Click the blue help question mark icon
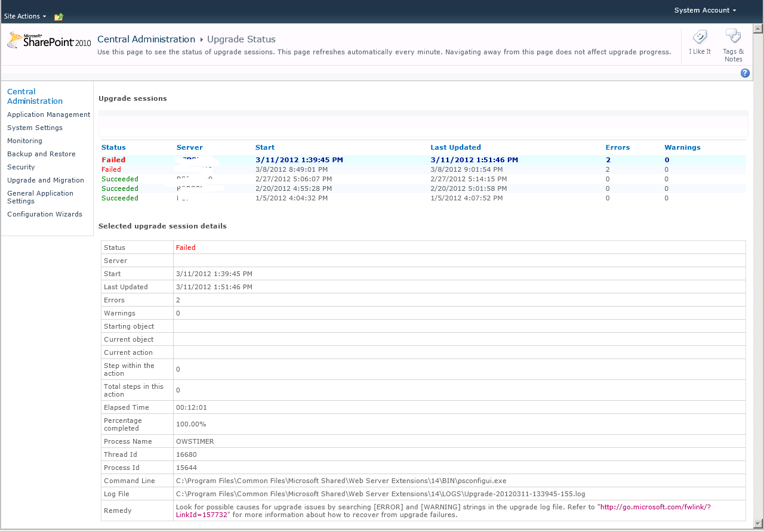 pyautogui.click(x=745, y=73)
